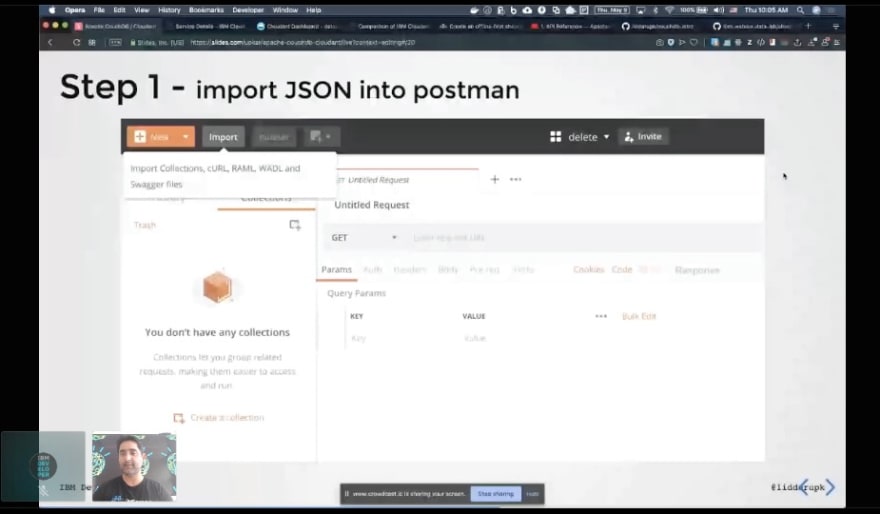Click the orange collection box illustration
The height and width of the screenshot is (514, 880).
(x=217, y=287)
